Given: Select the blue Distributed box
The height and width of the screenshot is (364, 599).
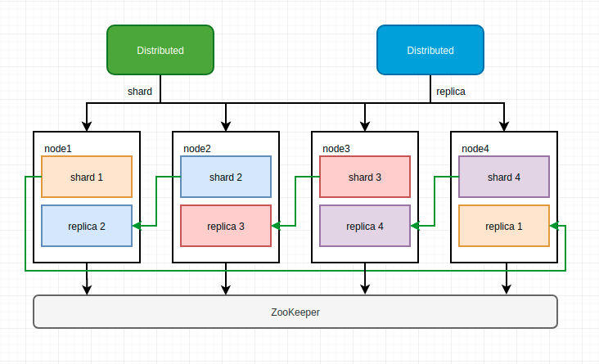Looking at the screenshot, I should [x=430, y=50].
